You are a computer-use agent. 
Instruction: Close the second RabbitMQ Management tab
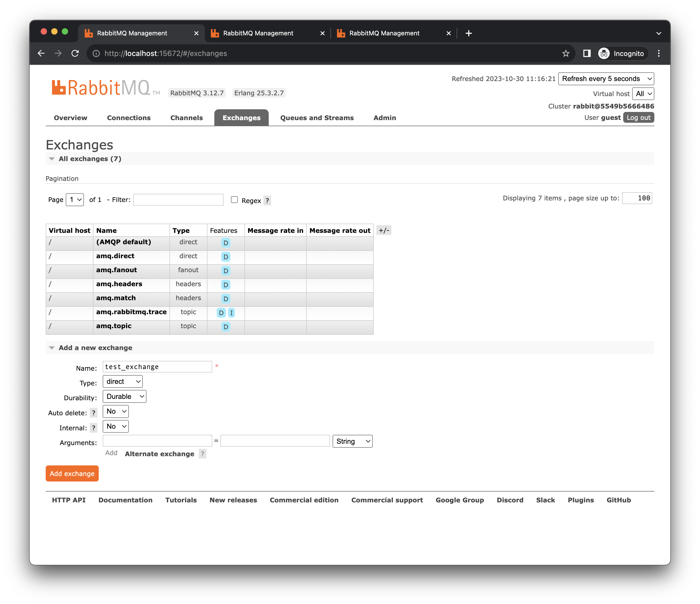click(322, 33)
